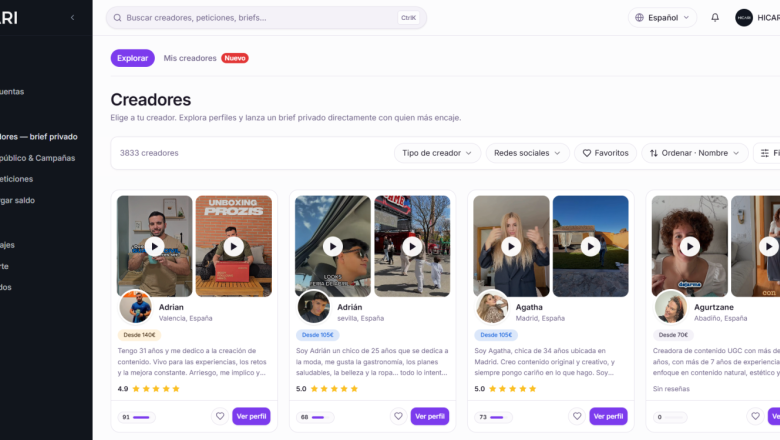Play the Unboxing Prozis video
This screenshot has width=780, height=440.
click(233, 246)
